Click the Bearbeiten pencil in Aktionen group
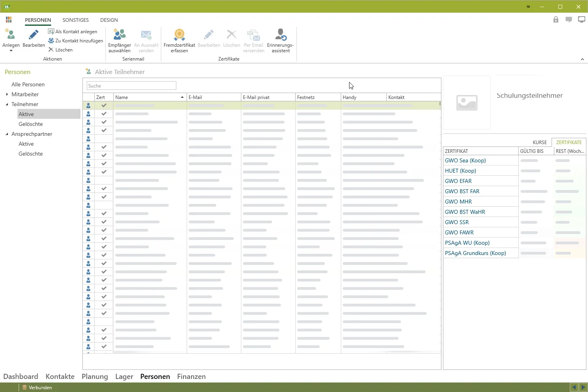 tap(34, 35)
